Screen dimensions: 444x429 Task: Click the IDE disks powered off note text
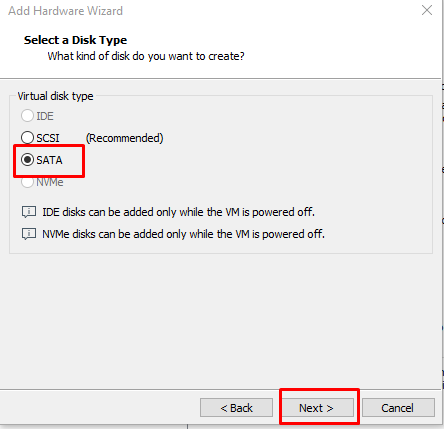point(178,212)
